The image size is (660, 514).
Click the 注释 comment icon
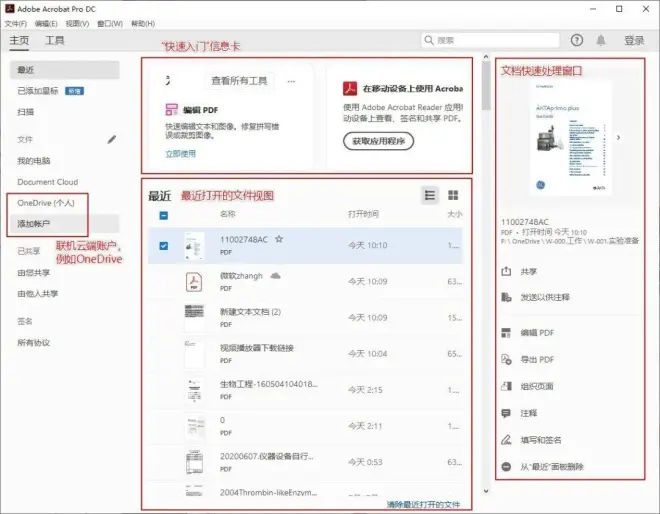[x=506, y=413]
